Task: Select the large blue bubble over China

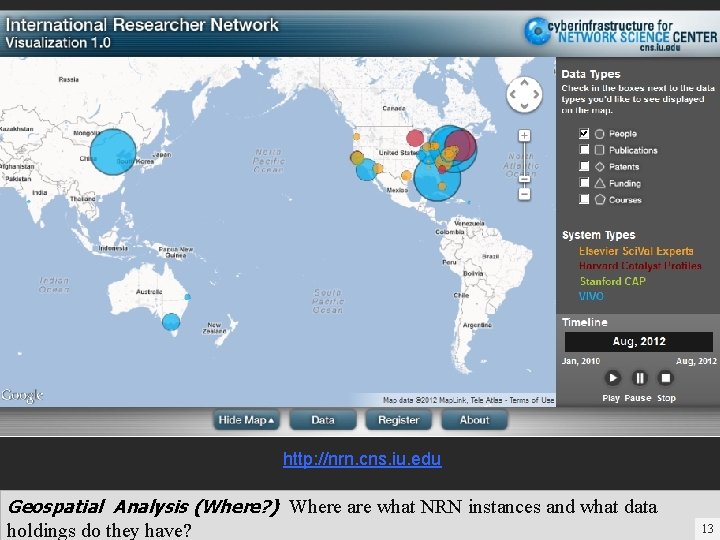Action: point(113,152)
